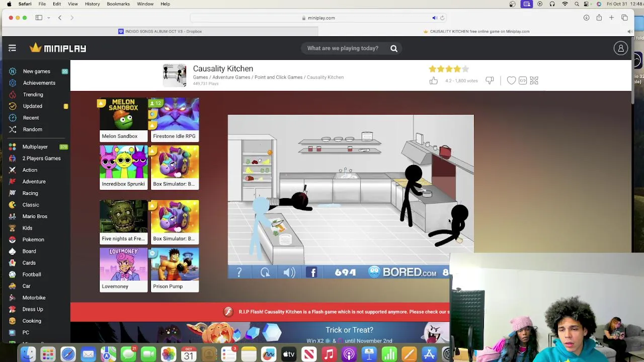Image resolution: width=644 pixels, height=362 pixels.
Task: Click the search magnifier icon
Action: [394, 48]
